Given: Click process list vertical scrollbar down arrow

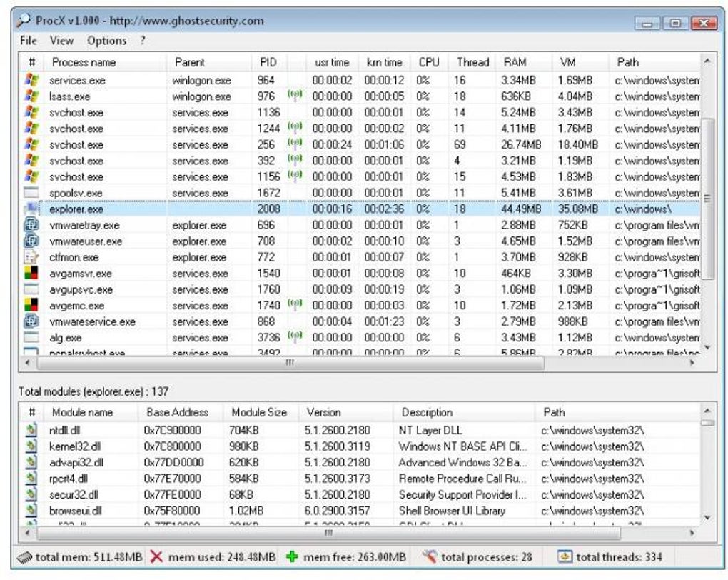Looking at the screenshot, I should point(707,348).
